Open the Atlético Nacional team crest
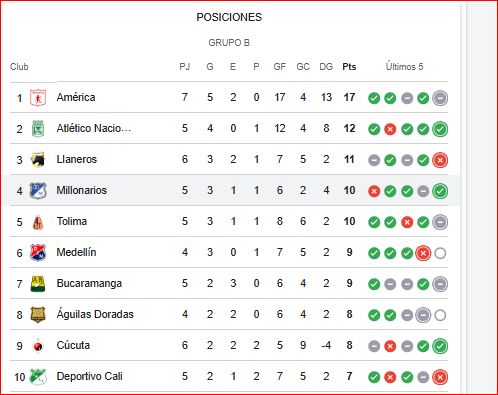This screenshot has width=498, height=395. click(38, 128)
